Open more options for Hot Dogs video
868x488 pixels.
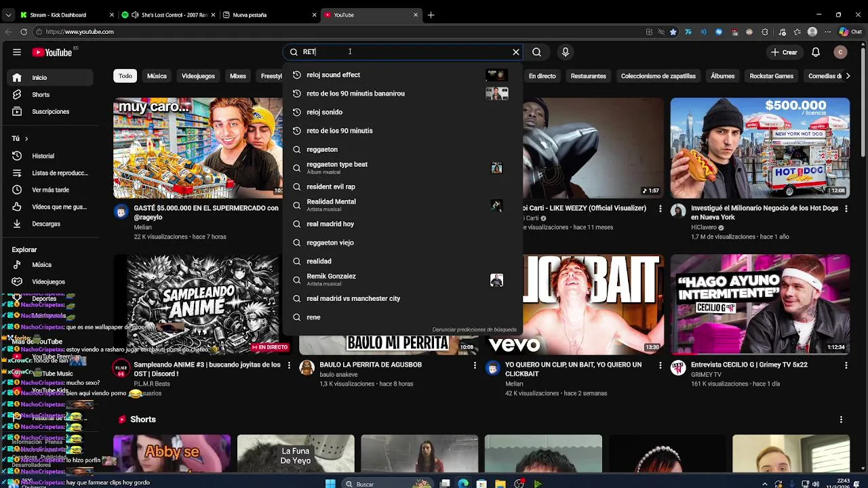(846, 209)
